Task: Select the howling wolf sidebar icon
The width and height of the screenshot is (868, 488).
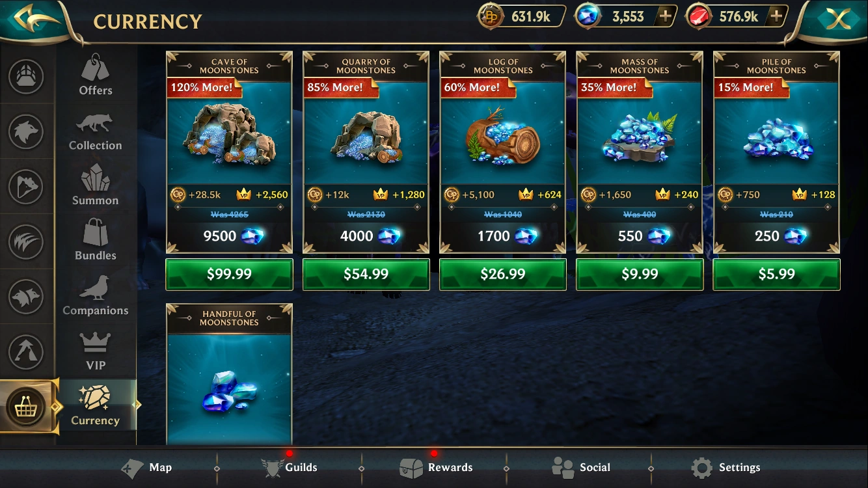Action: [x=26, y=187]
